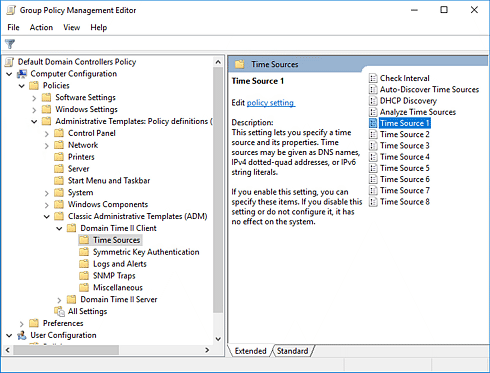Click the horizontal scroll right arrow
The height and width of the screenshot is (373, 490).
[207, 350]
